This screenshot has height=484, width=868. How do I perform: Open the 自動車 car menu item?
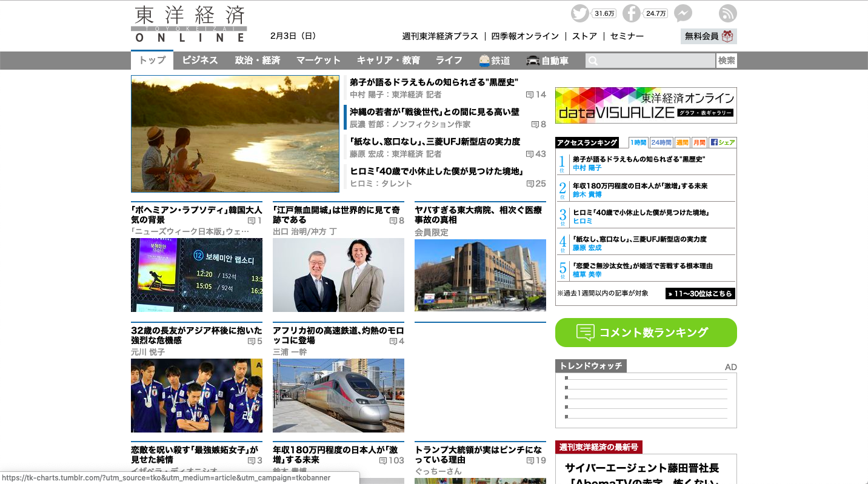point(547,61)
